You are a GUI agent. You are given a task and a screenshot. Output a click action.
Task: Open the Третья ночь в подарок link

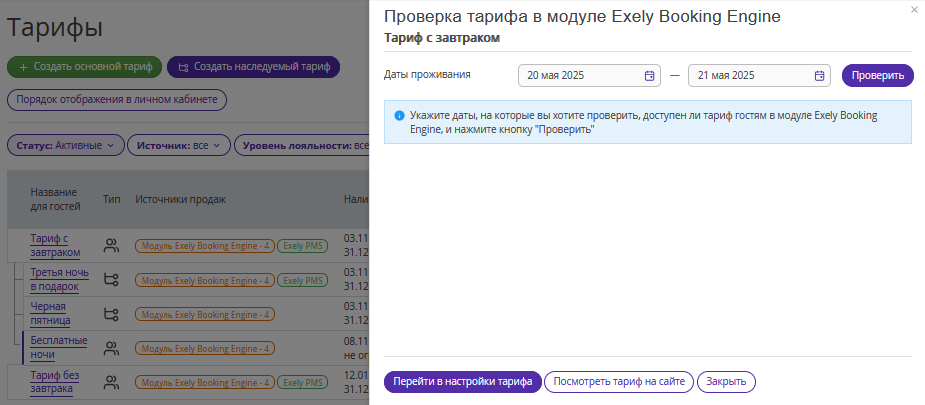tap(60, 279)
